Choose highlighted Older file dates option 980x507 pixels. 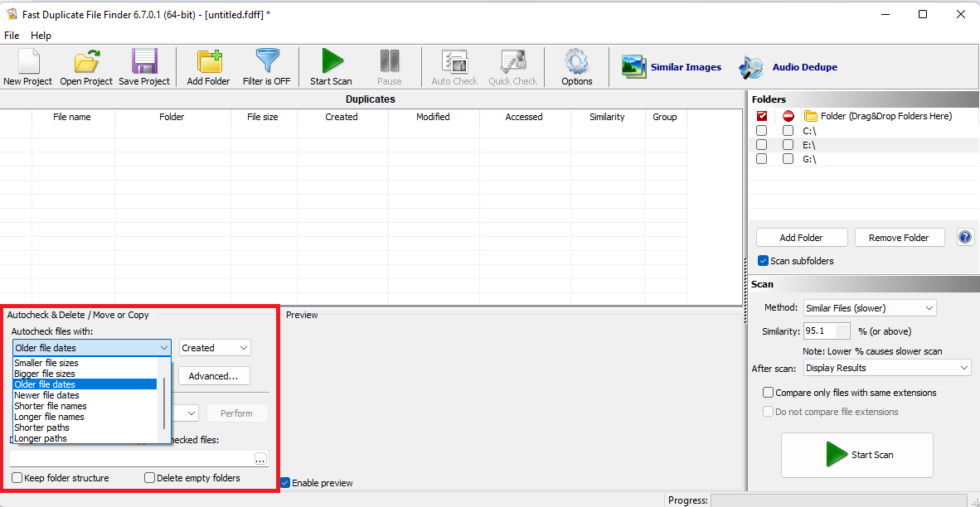(x=85, y=384)
